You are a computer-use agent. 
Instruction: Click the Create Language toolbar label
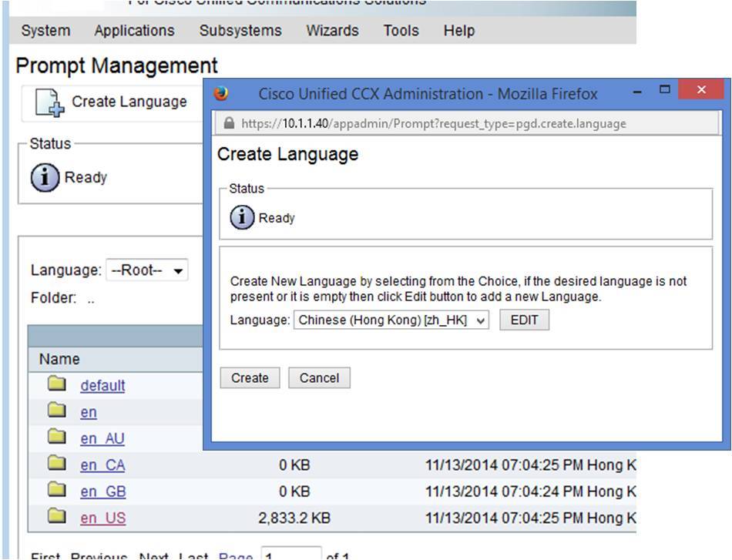point(129,102)
